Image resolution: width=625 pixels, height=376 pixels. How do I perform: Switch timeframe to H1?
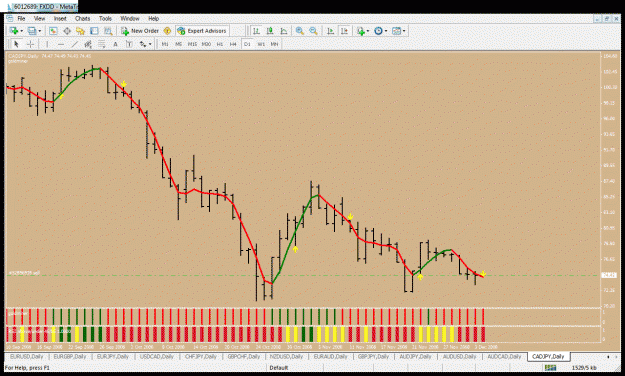point(220,44)
